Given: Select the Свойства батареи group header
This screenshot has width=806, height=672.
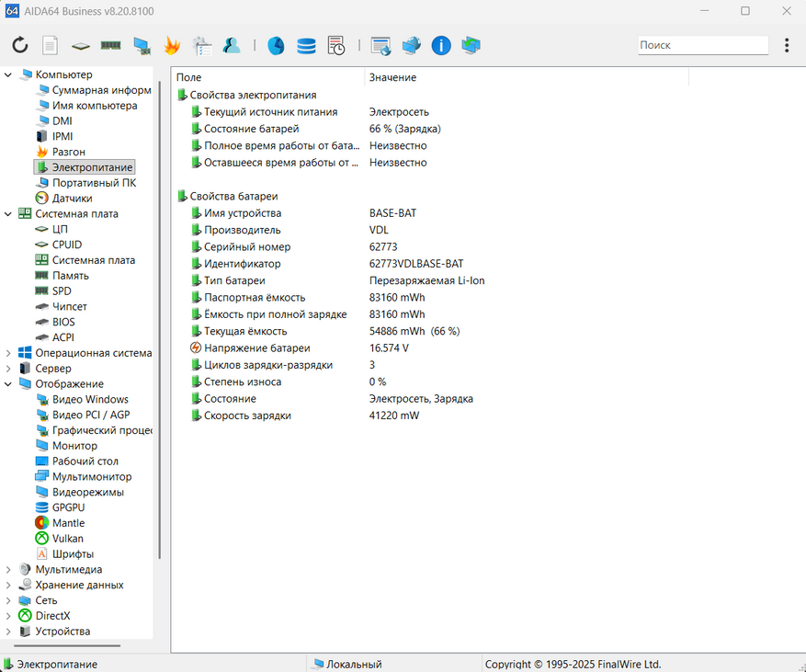Looking at the screenshot, I should pyautogui.click(x=228, y=197).
